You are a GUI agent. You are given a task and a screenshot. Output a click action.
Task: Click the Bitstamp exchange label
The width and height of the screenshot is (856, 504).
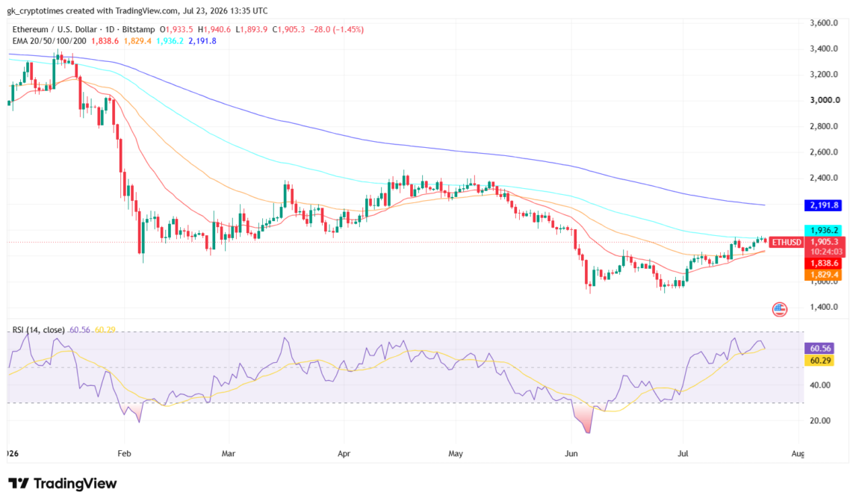point(139,29)
